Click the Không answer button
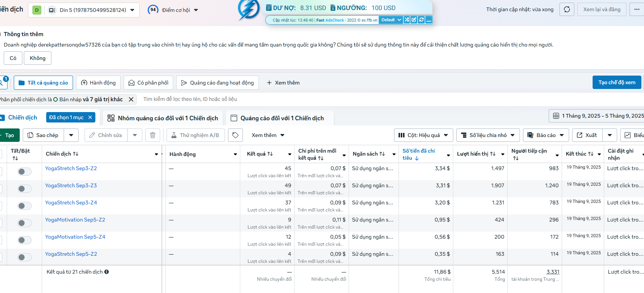 (38, 58)
